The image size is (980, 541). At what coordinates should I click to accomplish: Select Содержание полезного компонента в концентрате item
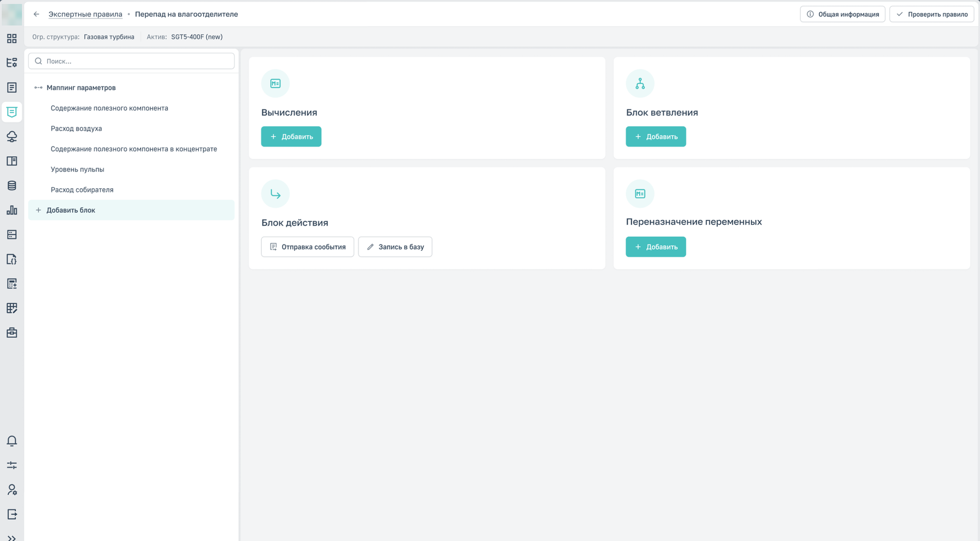pos(134,149)
